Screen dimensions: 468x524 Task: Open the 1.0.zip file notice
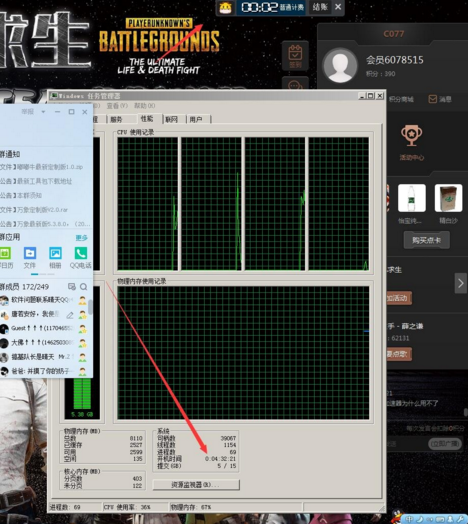click(41, 167)
